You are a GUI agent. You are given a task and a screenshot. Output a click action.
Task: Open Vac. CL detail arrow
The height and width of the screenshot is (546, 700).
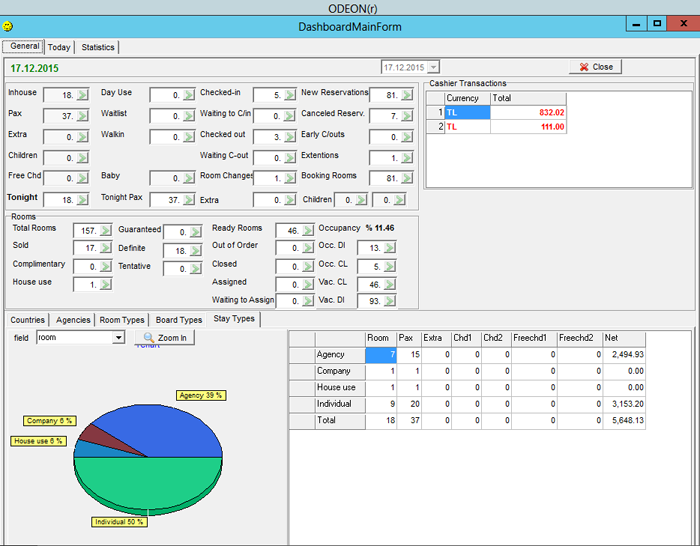(390, 284)
